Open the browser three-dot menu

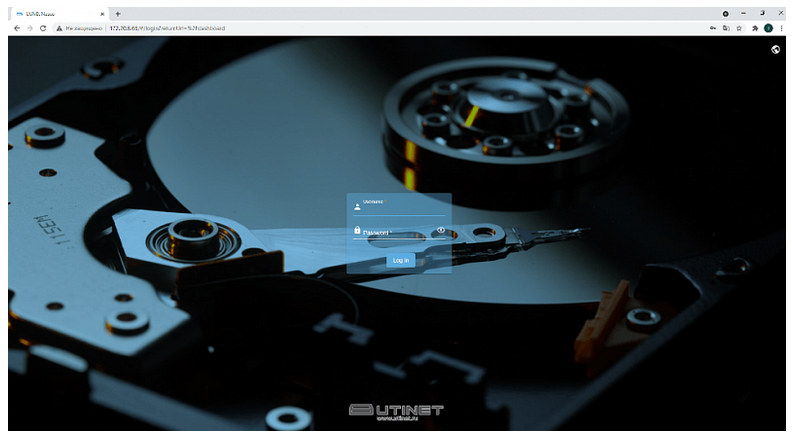(x=781, y=28)
